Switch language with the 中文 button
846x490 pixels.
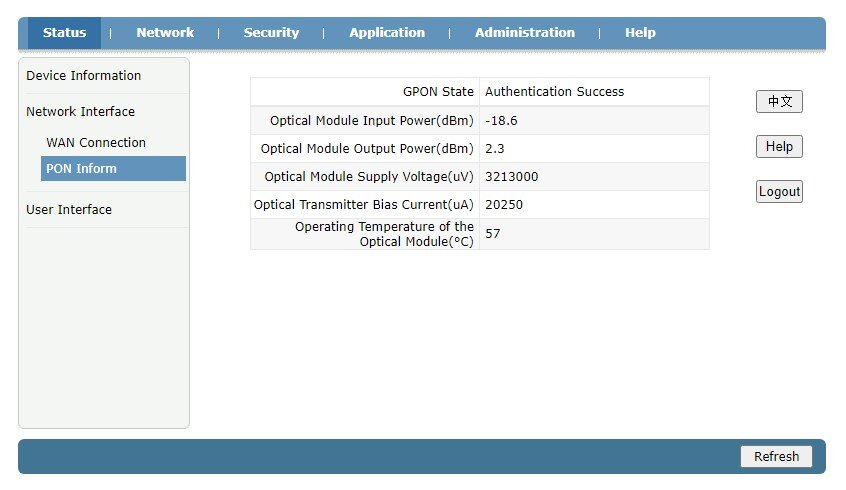click(x=779, y=102)
